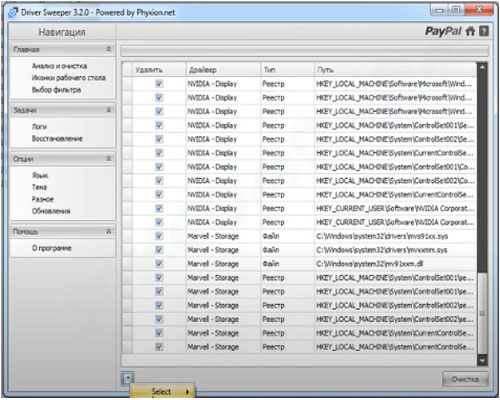Click the table scrollbar up arrow
This screenshot has height=400, width=500.
pos(482,67)
